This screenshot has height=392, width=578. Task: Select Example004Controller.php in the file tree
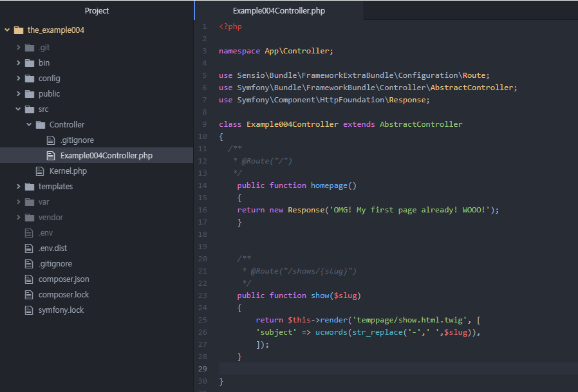pos(106,156)
